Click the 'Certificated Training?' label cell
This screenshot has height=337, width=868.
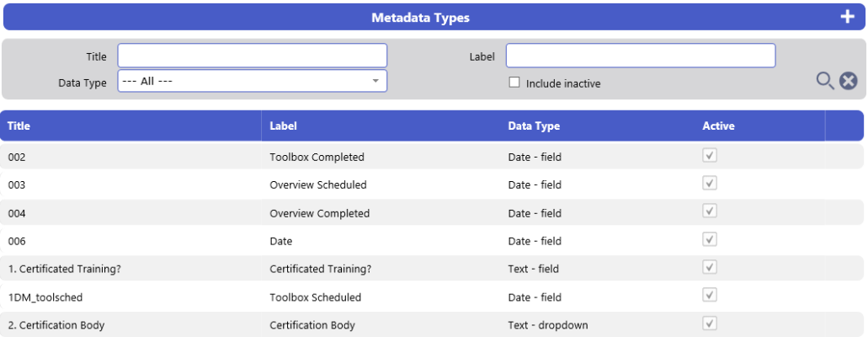(x=321, y=269)
